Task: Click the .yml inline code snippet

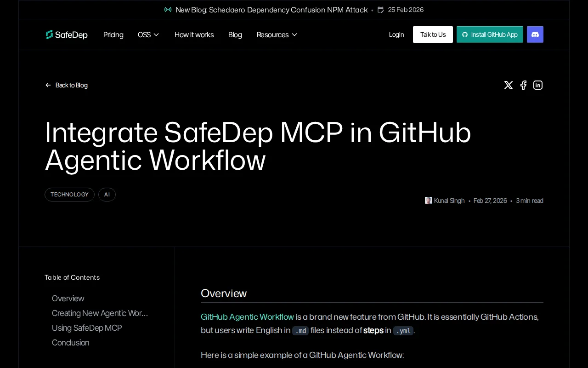Action: point(403,331)
